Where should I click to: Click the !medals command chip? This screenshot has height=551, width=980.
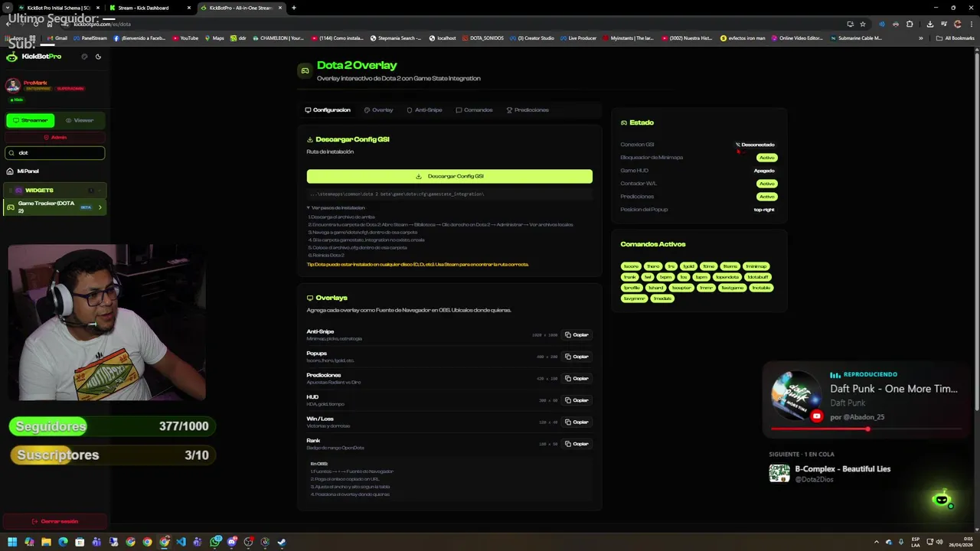[662, 298]
